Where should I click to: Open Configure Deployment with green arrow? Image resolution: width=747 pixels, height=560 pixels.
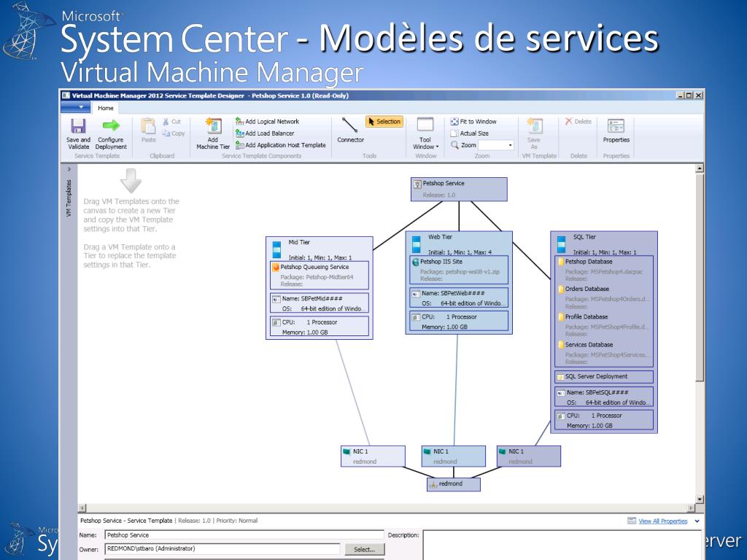111,133
